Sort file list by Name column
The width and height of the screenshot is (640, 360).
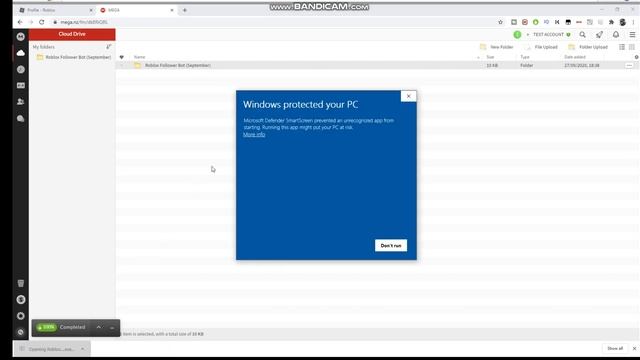[140, 57]
